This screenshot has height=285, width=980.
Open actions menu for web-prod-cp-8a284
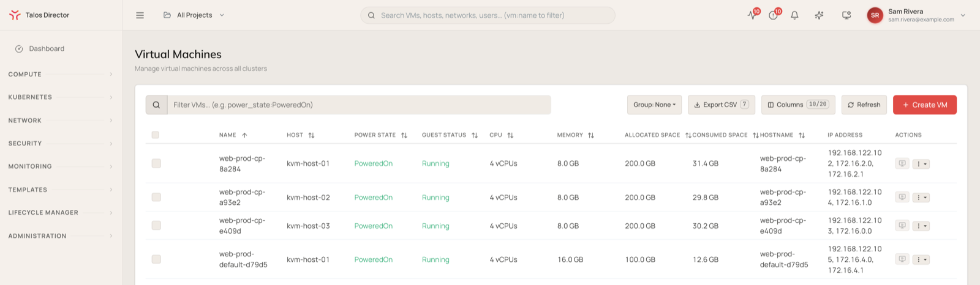tap(921, 164)
